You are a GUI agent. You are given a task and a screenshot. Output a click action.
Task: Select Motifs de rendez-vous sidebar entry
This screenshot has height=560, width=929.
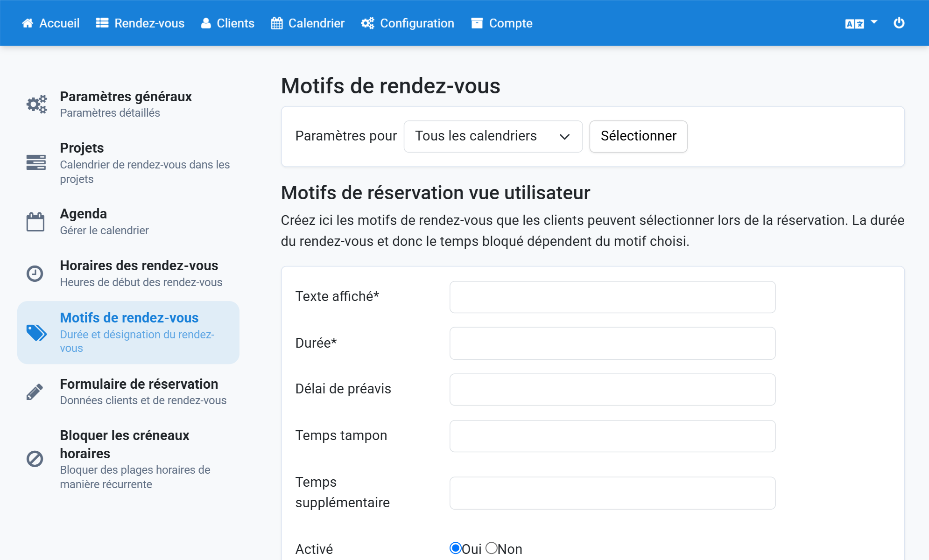tap(128, 333)
